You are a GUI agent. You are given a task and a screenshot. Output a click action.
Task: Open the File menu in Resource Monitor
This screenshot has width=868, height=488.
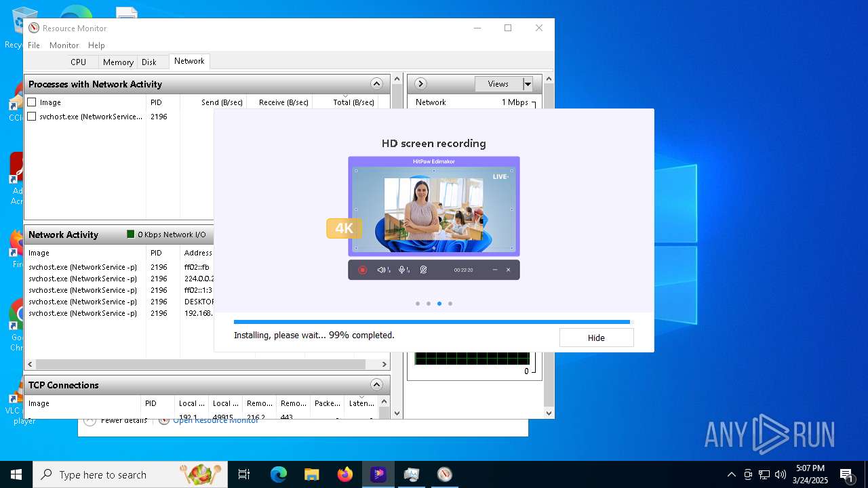tap(34, 45)
